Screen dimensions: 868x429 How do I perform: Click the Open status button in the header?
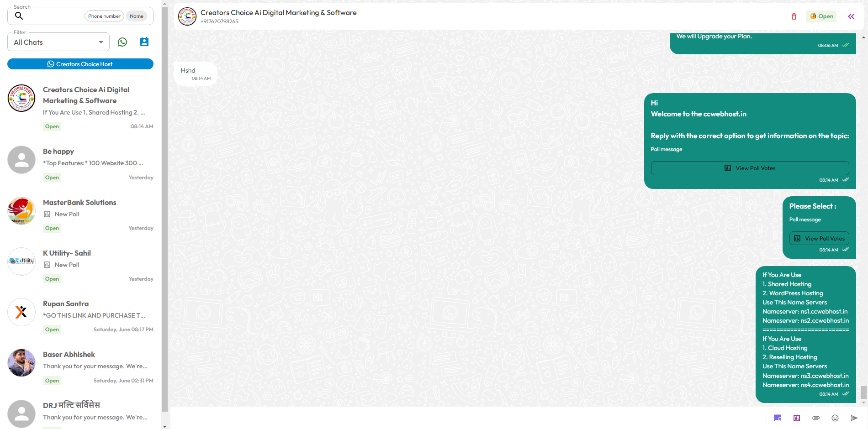(x=821, y=16)
